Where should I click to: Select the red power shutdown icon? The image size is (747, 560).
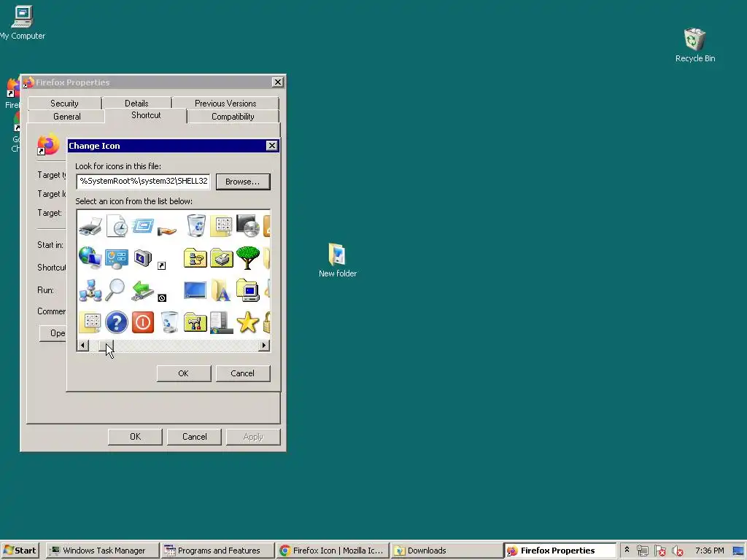[143, 322]
